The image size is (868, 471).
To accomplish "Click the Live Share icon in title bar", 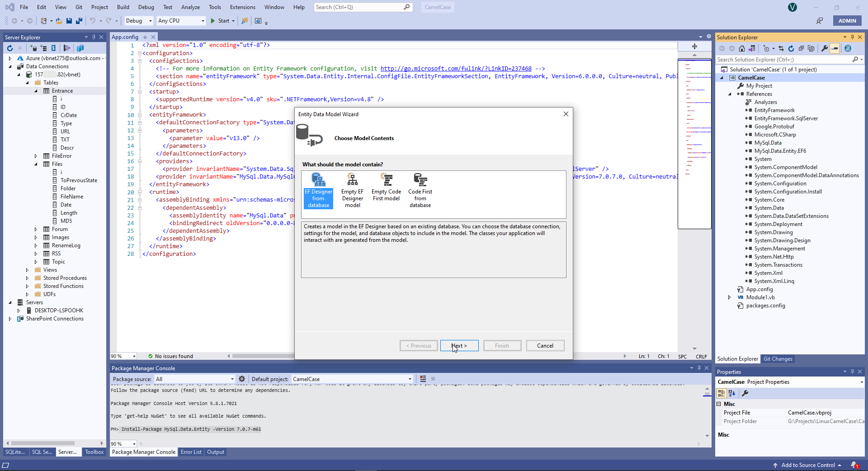I will [820, 21].
